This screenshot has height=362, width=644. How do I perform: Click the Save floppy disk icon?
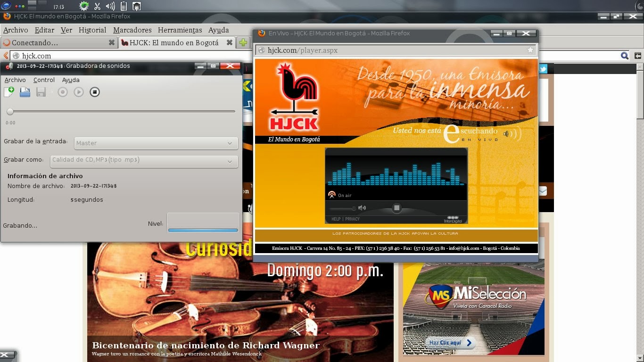click(41, 92)
